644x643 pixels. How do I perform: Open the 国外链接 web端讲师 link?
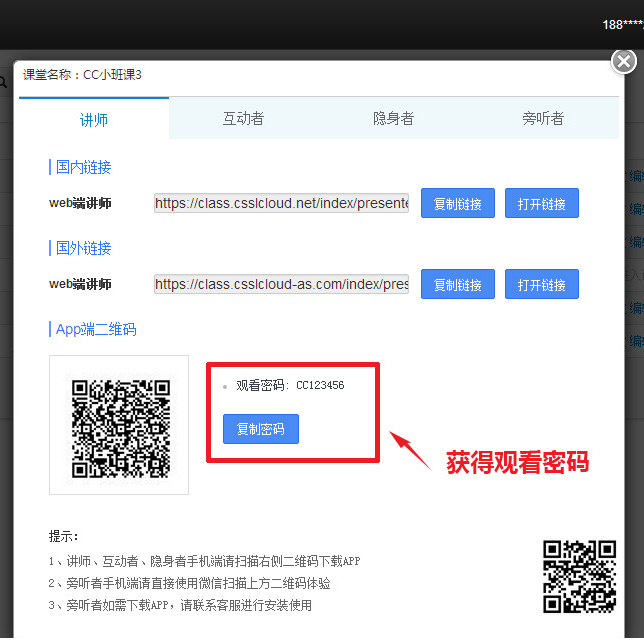click(x=541, y=284)
